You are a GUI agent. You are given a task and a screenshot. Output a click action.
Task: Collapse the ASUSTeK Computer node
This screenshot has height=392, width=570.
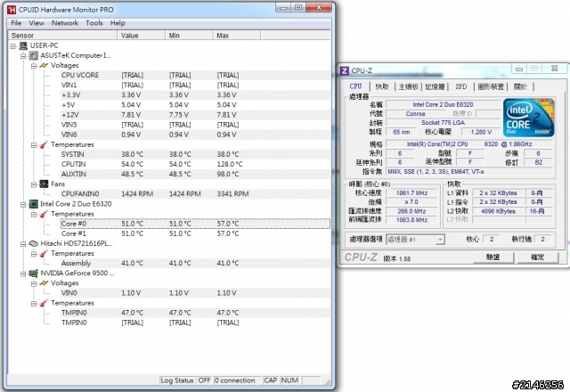(23, 55)
